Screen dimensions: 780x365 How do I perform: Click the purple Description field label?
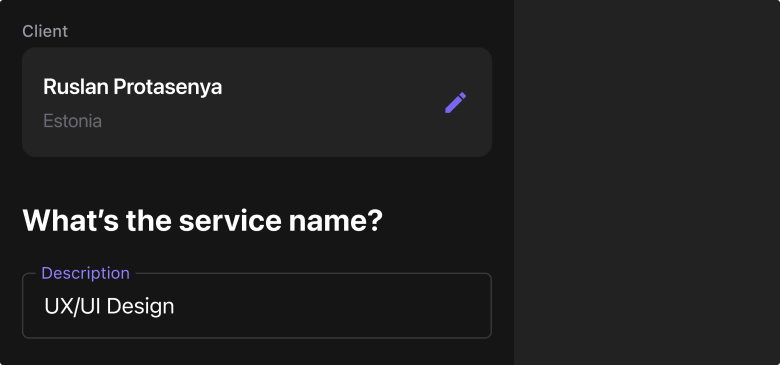pyautogui.click(x=86, y=273)
